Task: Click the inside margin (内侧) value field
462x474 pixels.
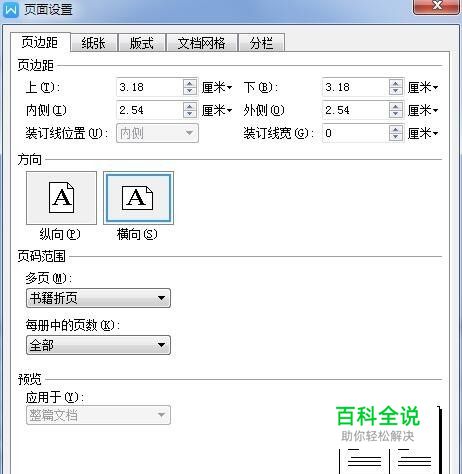Action: point(150,110)
